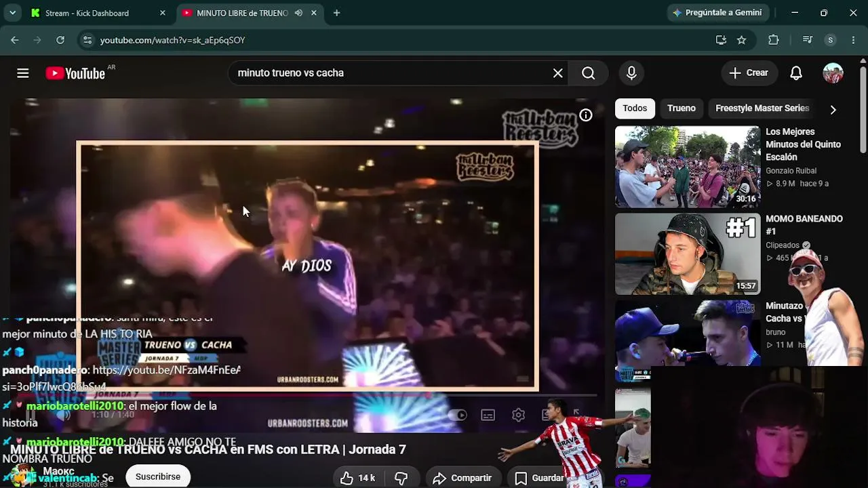Image resolution: width=868 pixels, height=488 pixels.
Task: Show more filter chips with arrow
Action: [x=833, y=109]
